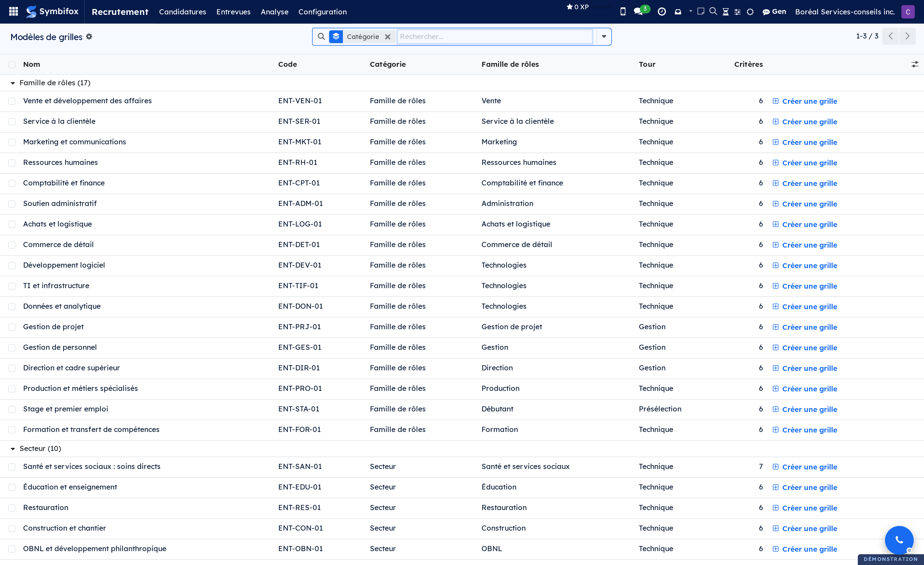The width and height of the screenshot is (924, 565).
Task: Check the Achats et logistique row
Action: coord(12,224)
